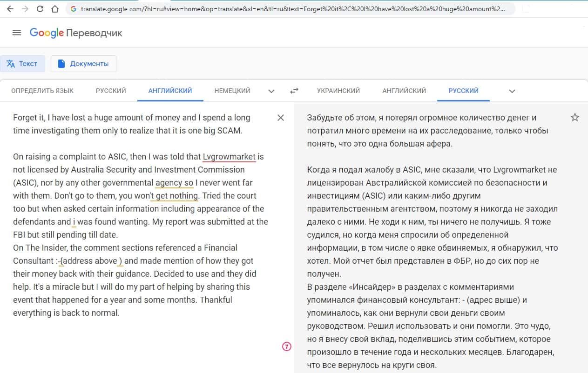The image size is (588, 373).
Task: Choose АНГЛИЙСКИЙ as the target language
Action: pos(404,91)
